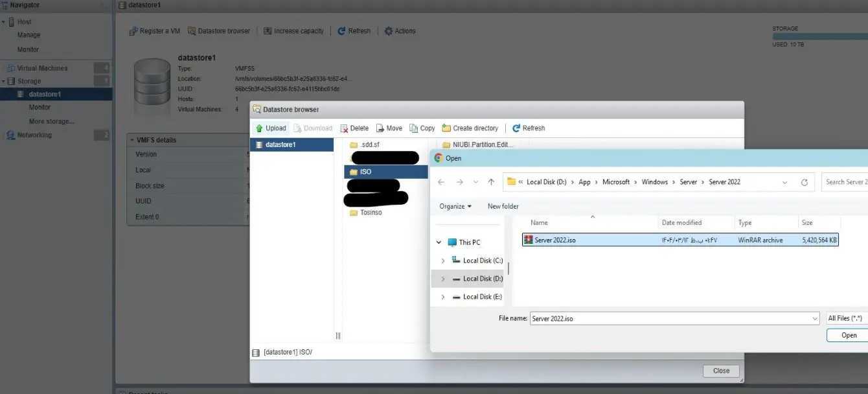This screenshot has height=394, width=868.
Task: Click Delete in the Datastore browser toolbar
Action: 354,128
